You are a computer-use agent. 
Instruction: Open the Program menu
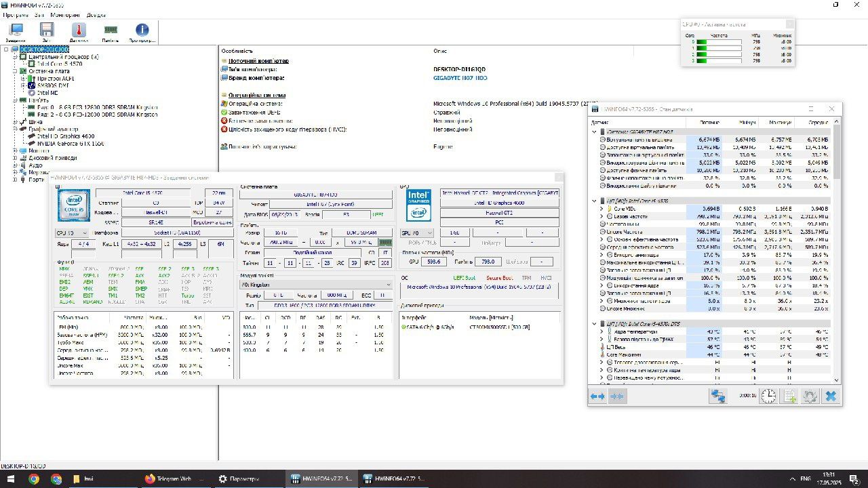(15, 14)
